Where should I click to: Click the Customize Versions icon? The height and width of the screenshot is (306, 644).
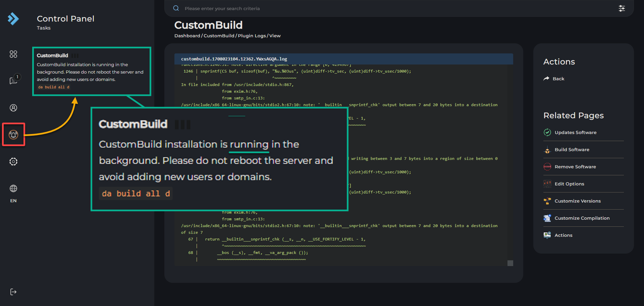[547, 201]
